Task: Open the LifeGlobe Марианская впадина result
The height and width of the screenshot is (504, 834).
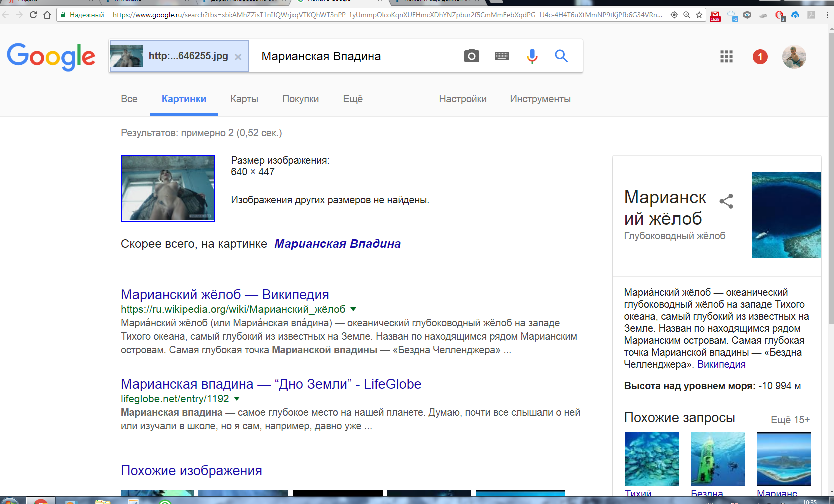Action: click(271, 384)
